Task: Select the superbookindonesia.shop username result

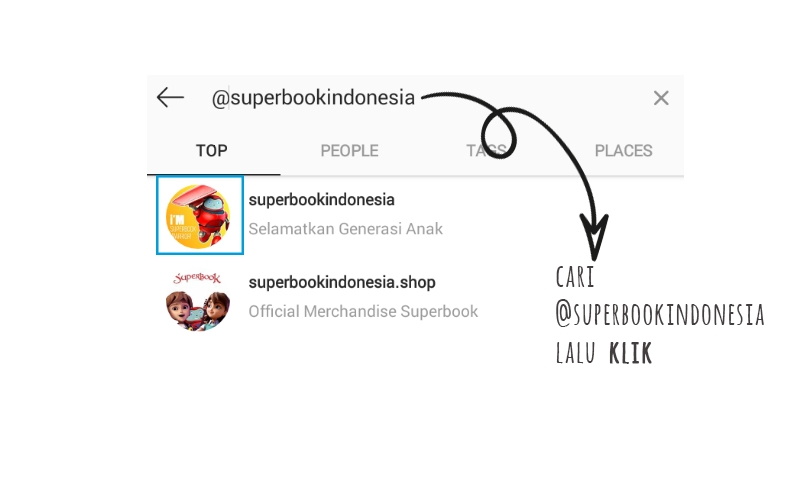Action: click(342, 282)
